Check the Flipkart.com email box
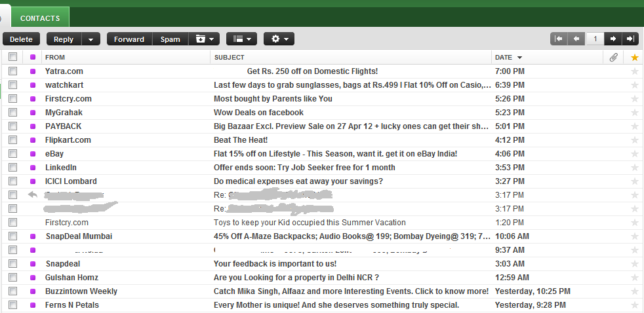Image resolution: width=644 pixels, height=313 pixels. 12,140
